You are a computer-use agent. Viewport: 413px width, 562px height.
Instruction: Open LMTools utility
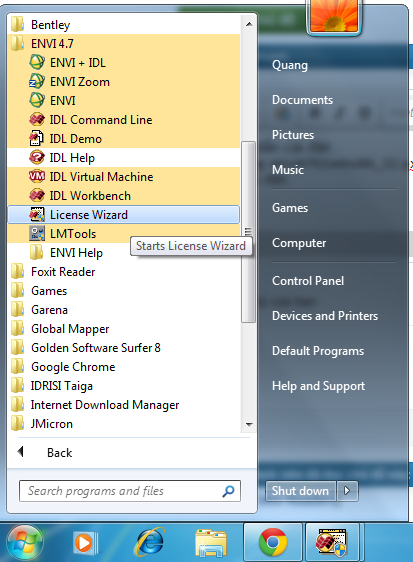click(x=123, y=234)
